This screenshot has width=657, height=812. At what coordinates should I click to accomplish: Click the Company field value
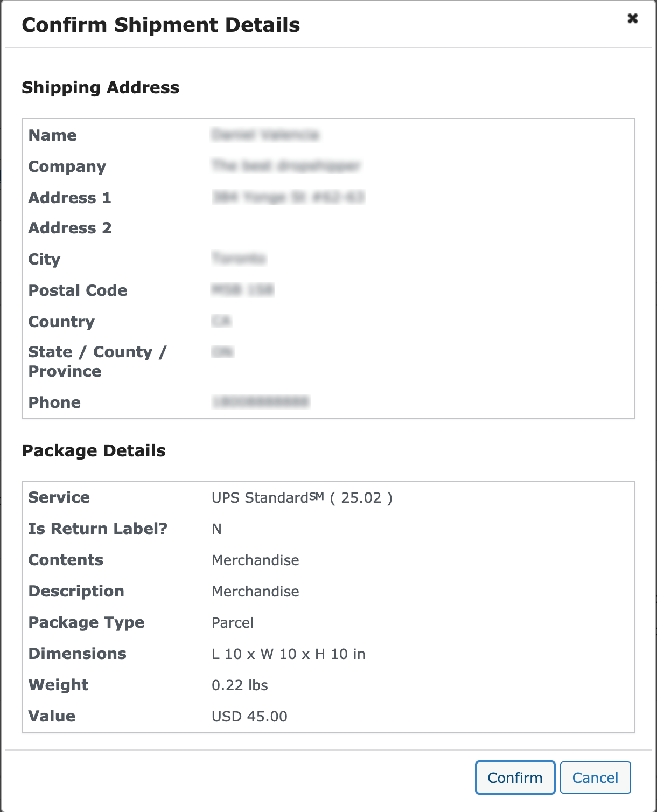click(287, 166)
